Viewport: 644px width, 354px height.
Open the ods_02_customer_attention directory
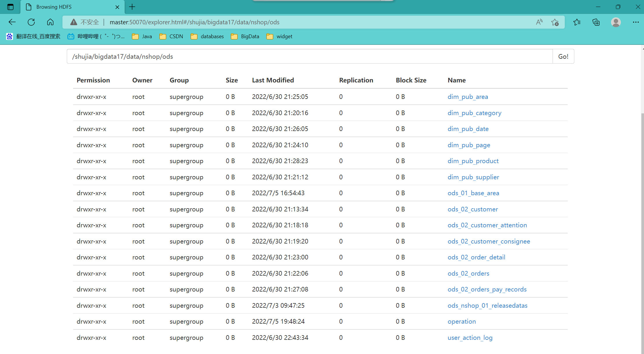487,225
